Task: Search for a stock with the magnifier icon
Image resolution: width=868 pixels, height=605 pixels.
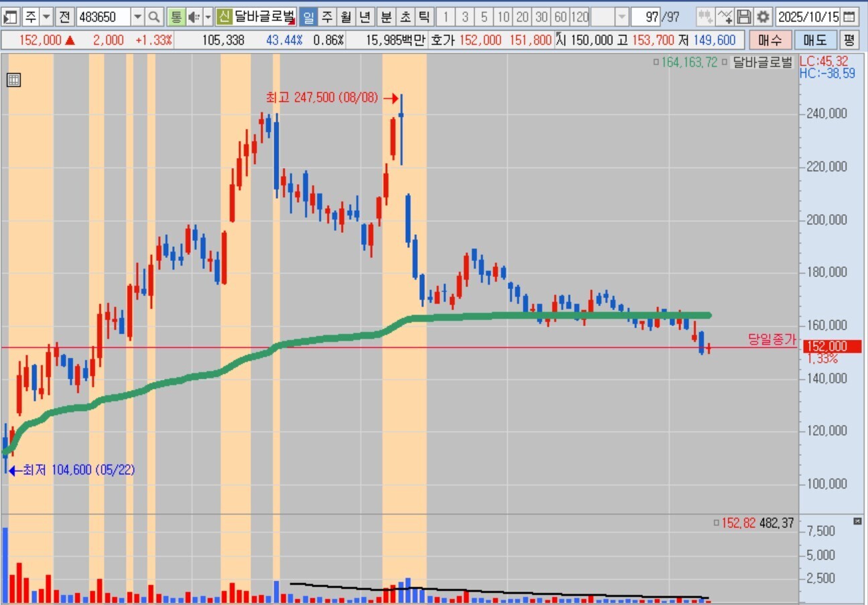Action: pyautogui.click(x=154, y=17)
